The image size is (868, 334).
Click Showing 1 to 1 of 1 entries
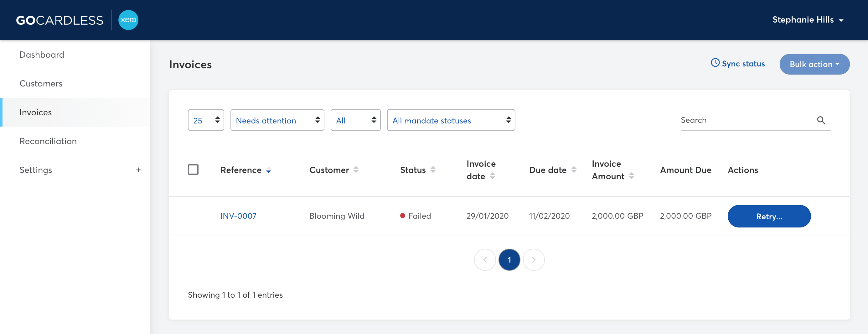click(235, 295)
